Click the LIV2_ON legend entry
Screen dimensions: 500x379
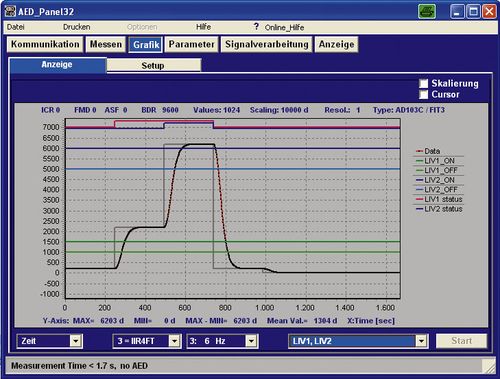(x=435, y=180)
